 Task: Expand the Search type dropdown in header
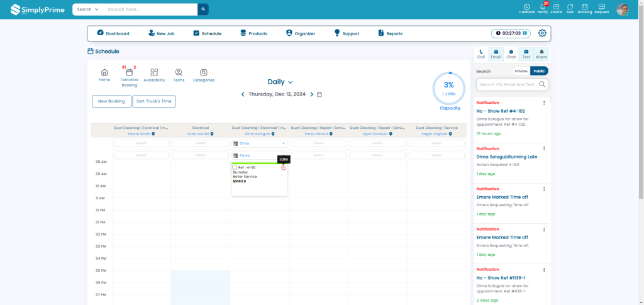(x=87, y=9)
